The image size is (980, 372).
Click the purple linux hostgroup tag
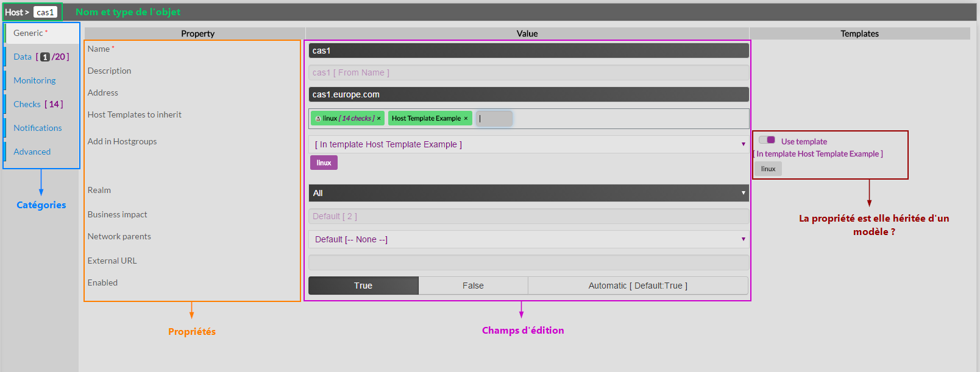click(x=324, y=163)
